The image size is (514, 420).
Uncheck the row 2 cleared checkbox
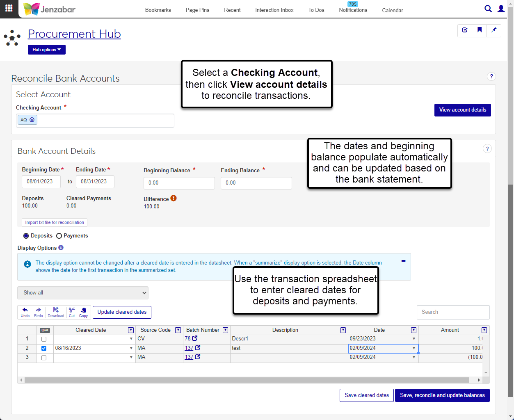coord(44,348)
